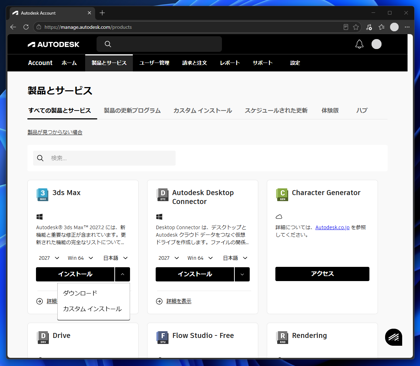Switch to the スケジュールされた更新 tab
This screenshot has height=366, width=420.
(276, 110)
